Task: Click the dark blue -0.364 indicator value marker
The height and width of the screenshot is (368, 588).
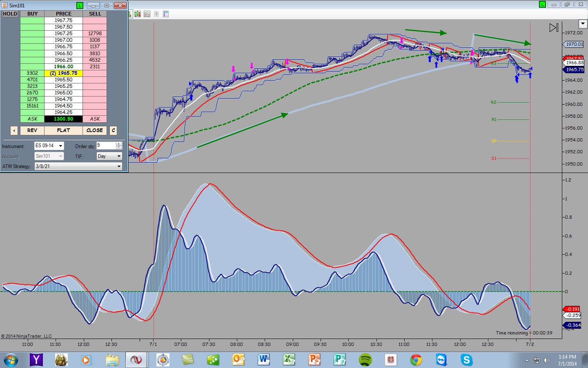Action: click(x=572, y=325)
